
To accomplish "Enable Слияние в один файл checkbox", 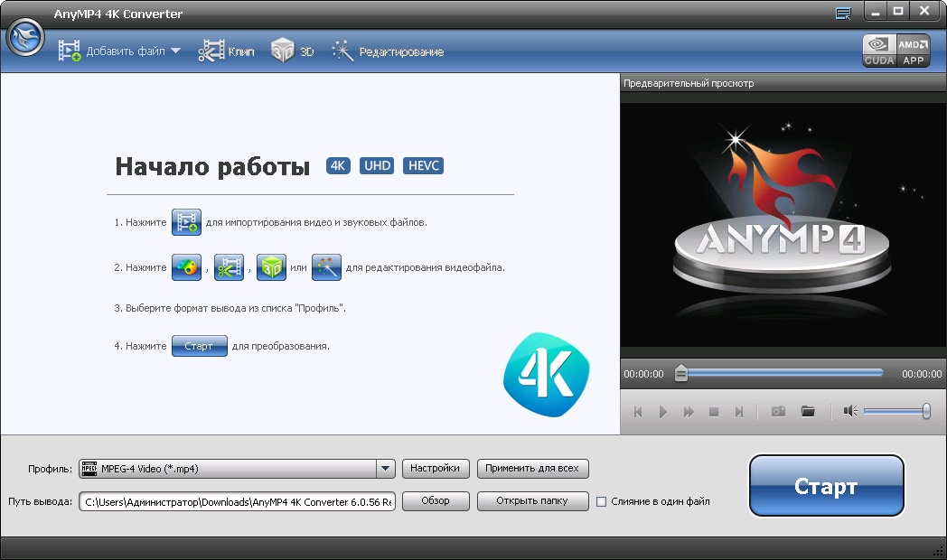I will (x=602, y=501).
